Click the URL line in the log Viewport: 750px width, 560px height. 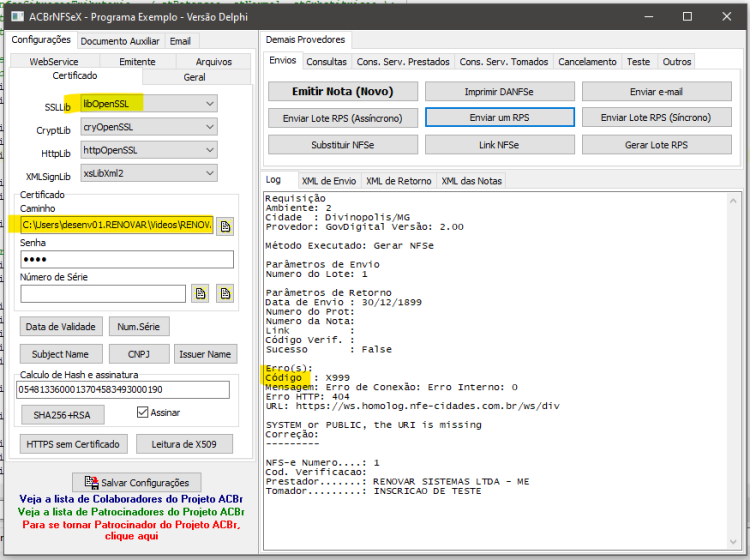click(413, 406)
